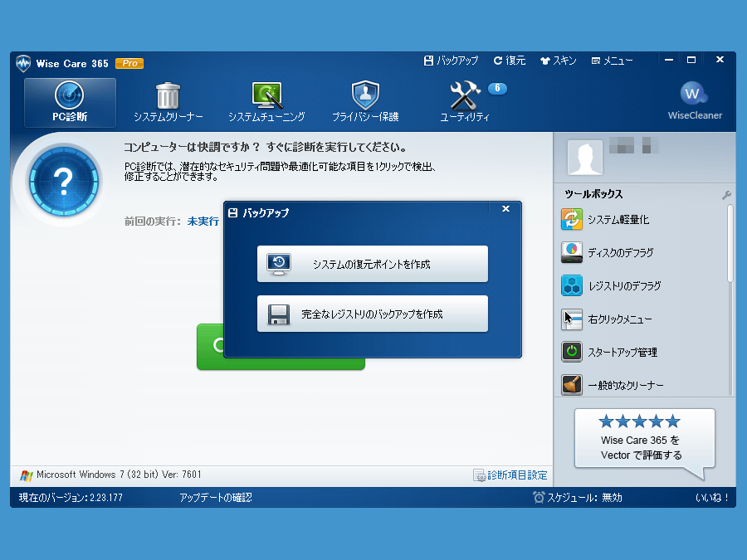
Task: Select the ユーティリティ tab
Action: pos(465,102)
